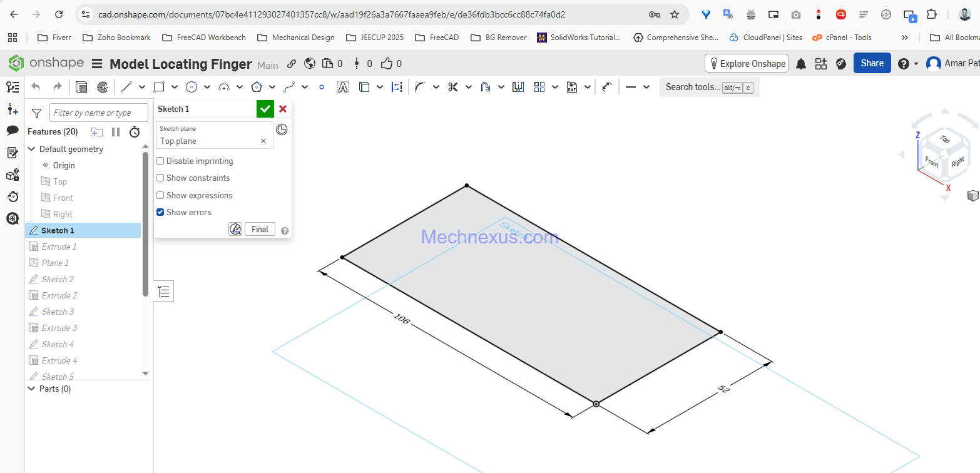
Task: Collapse the Default geometry tree group
Action: (x=32, y=150)
